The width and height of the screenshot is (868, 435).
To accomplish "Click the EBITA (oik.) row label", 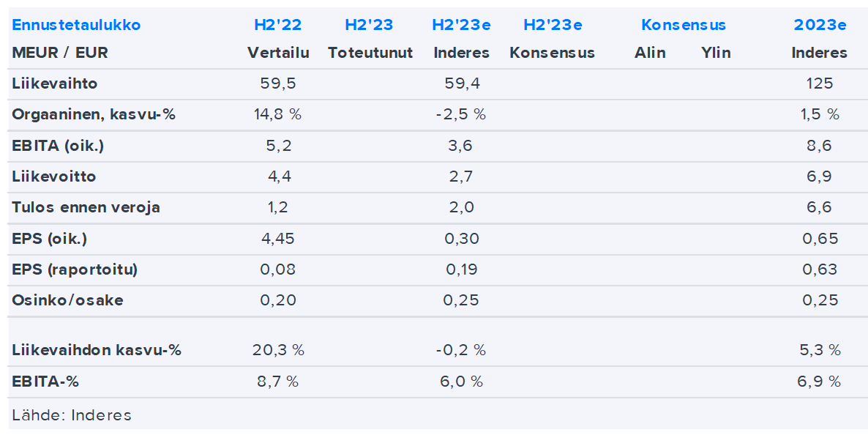I will point(58,146).
